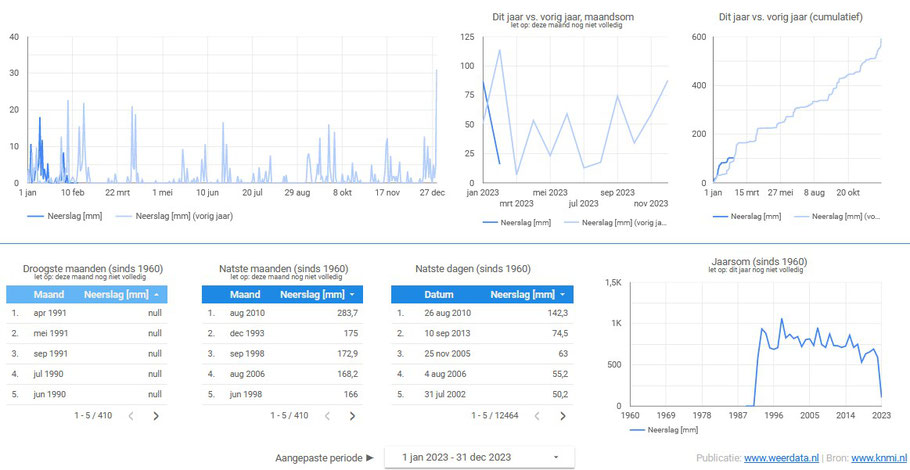
Task: Select aug 2010 row in Natste maanden table
Action: click(282, 313)
